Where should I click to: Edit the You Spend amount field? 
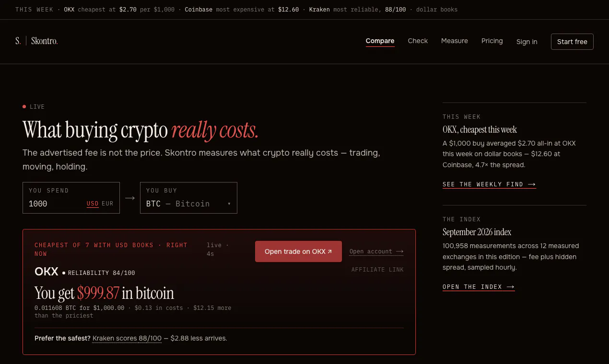[x=55, y=204]
